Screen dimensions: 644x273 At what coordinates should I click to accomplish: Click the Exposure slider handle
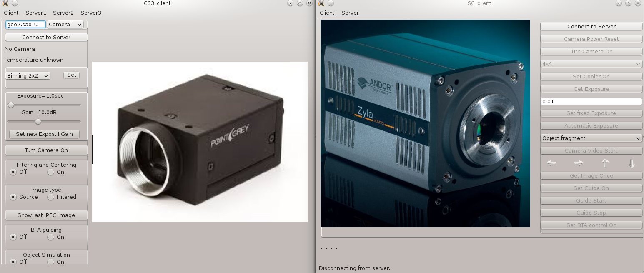click(11, 105)
